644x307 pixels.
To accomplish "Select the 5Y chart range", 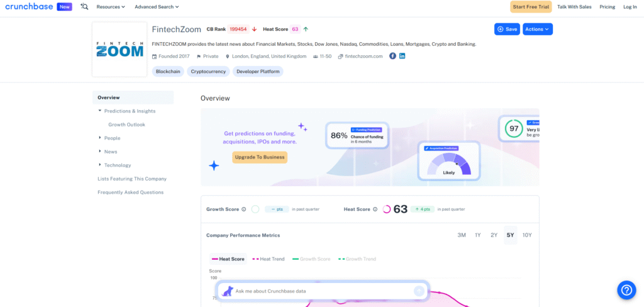I will pos(510,235).
